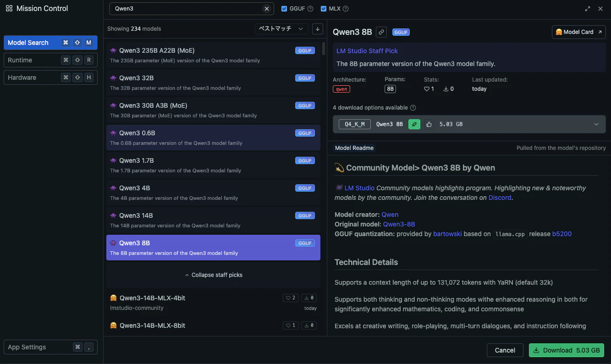Click the Qwen3 32B model icon

pyautogui.click(x=113, y=78)
